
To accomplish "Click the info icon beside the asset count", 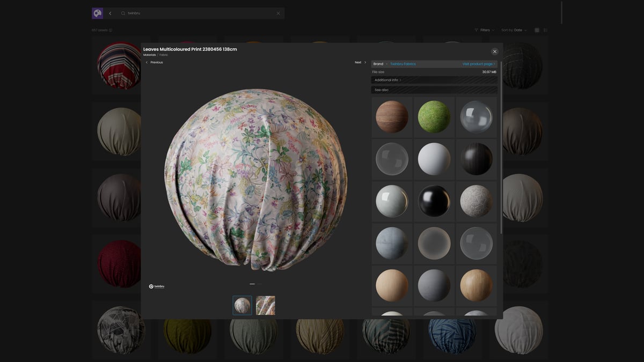I will coord(110,30).
